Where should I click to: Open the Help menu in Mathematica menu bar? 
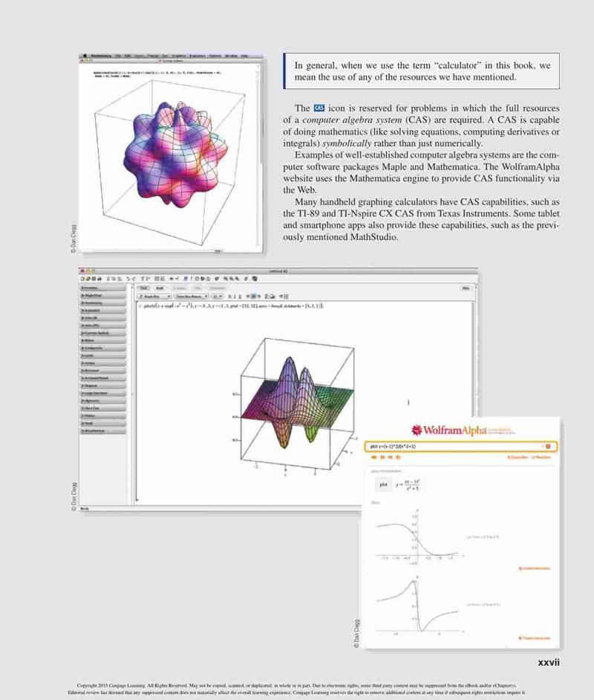244,56
